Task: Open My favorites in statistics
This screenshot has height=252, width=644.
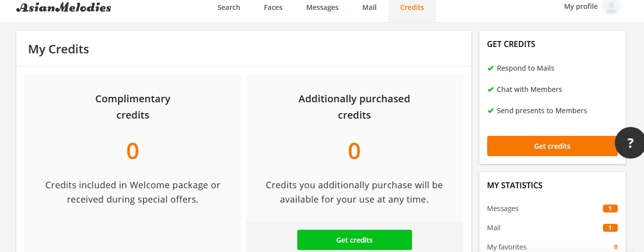Action: (x=507, y=247)
